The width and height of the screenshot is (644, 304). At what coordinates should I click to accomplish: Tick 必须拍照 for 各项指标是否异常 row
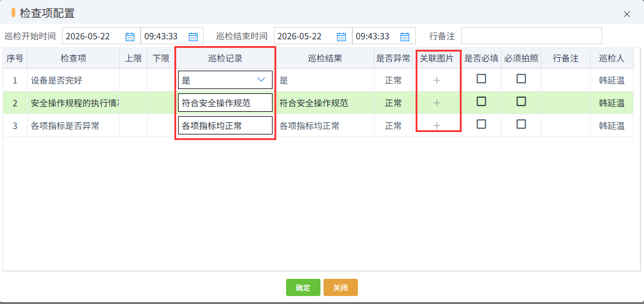tap(521, 123)
